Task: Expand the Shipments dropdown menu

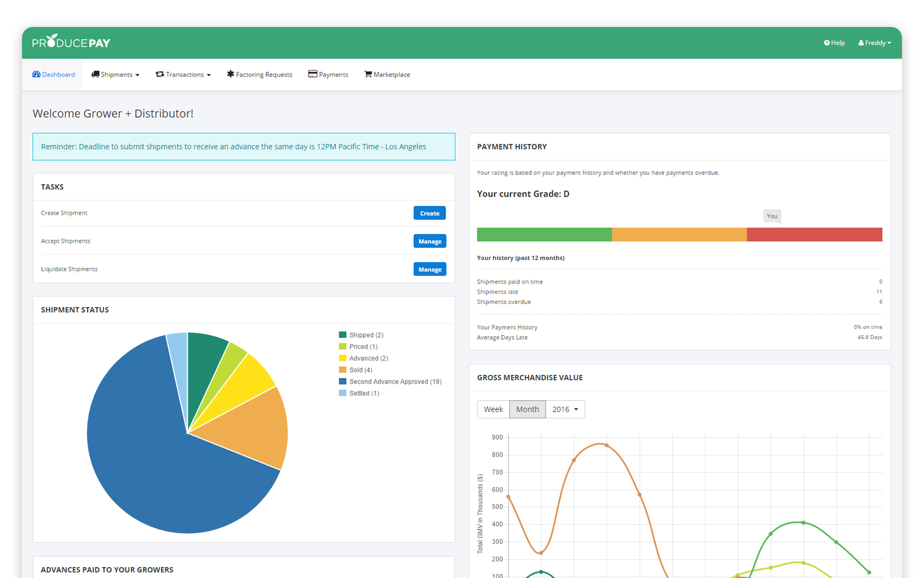Action: coord(116,74)
